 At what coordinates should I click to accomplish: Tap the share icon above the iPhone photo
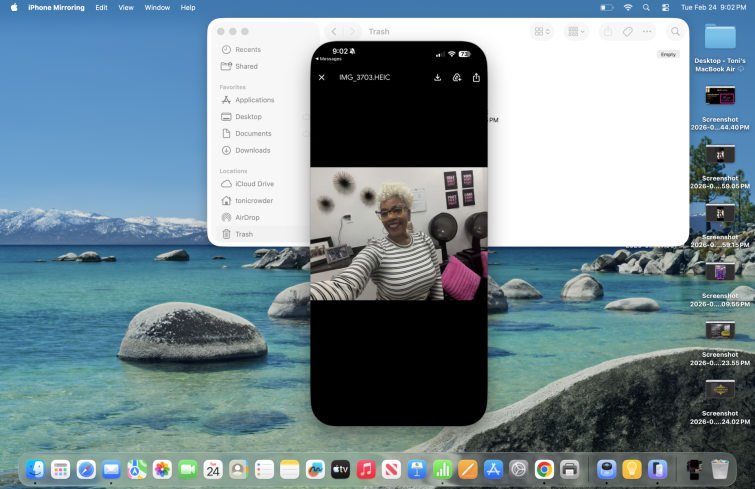[476, 77]
